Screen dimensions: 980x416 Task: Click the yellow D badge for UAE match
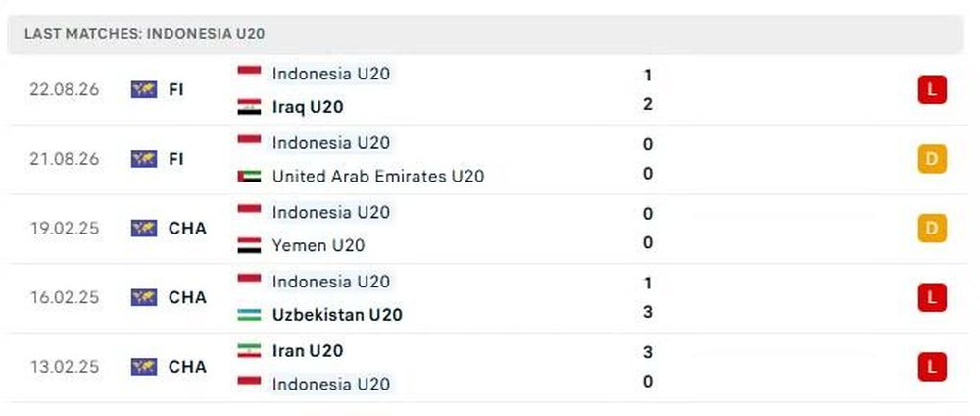pos(932,159)
